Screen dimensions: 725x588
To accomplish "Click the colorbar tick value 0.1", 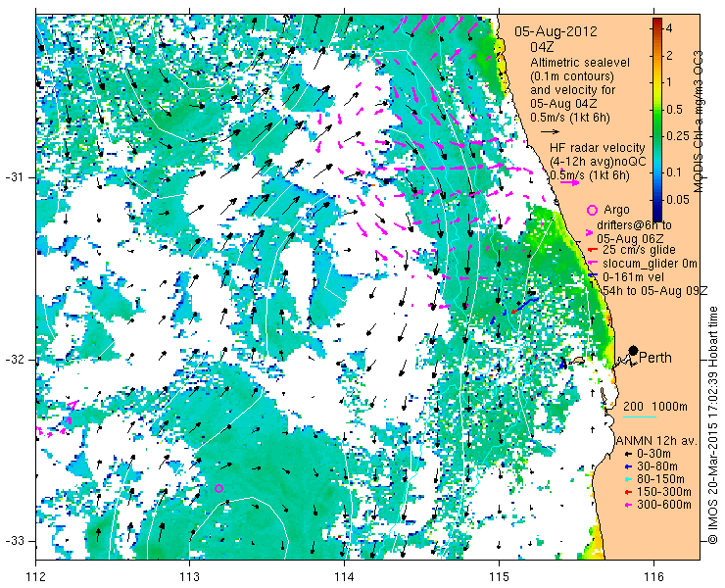I will click(x=674, y=172).
